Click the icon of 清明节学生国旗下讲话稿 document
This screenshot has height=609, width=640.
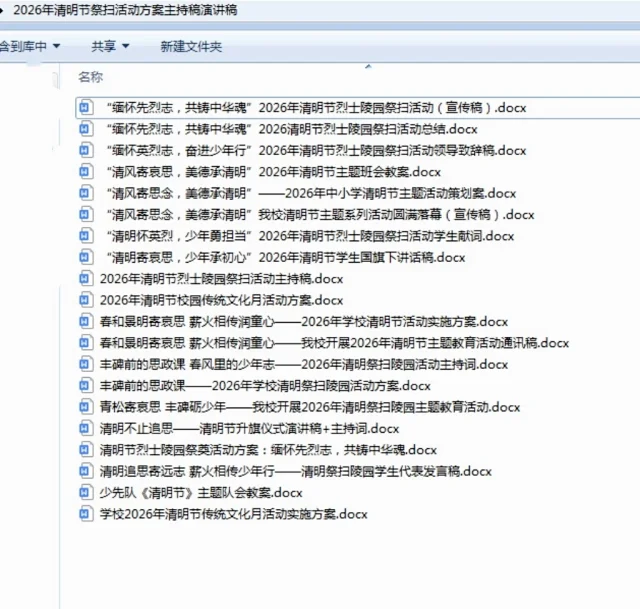click(86, 257)
